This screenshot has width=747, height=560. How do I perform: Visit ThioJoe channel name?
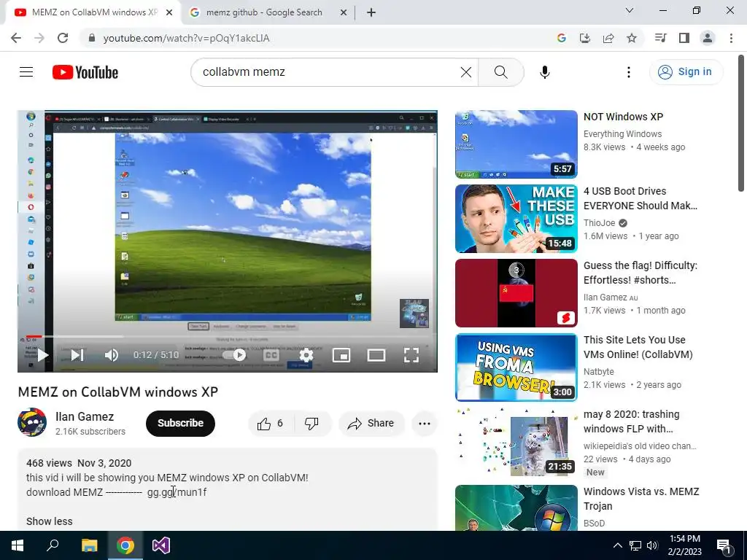click(x=600, y=223)
